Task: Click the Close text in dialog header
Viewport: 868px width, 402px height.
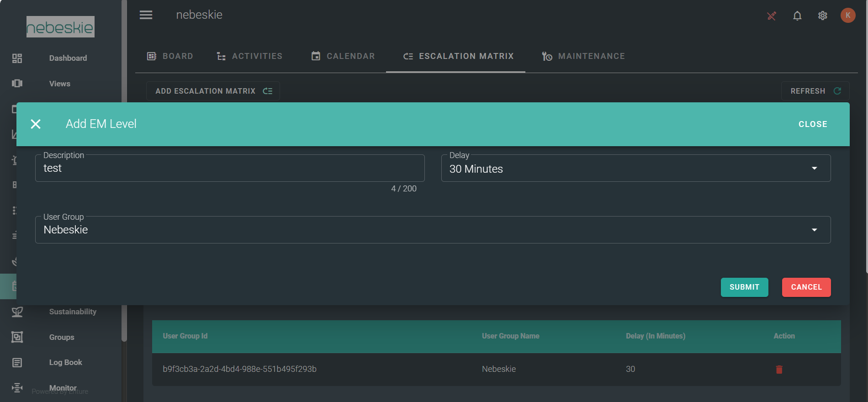Action: [x=813, y=124]
